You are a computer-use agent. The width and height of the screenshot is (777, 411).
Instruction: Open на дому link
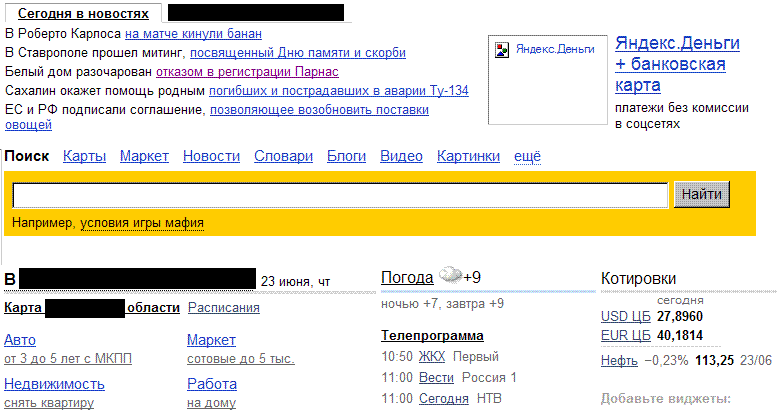point(211,403)
